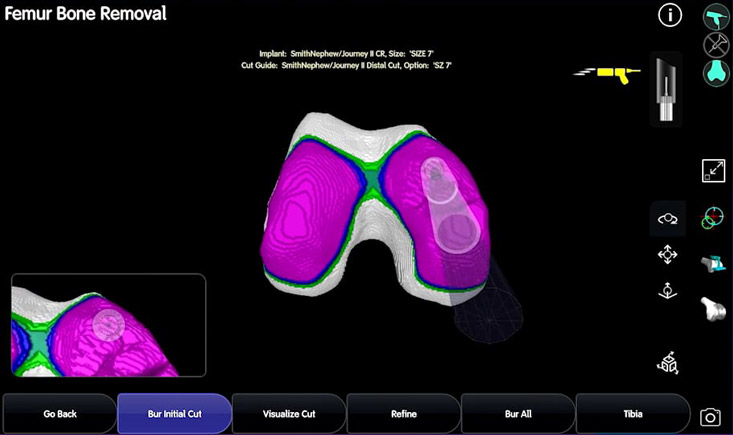
Task: Click the cut guide block icon
Action: pos(713,264)
